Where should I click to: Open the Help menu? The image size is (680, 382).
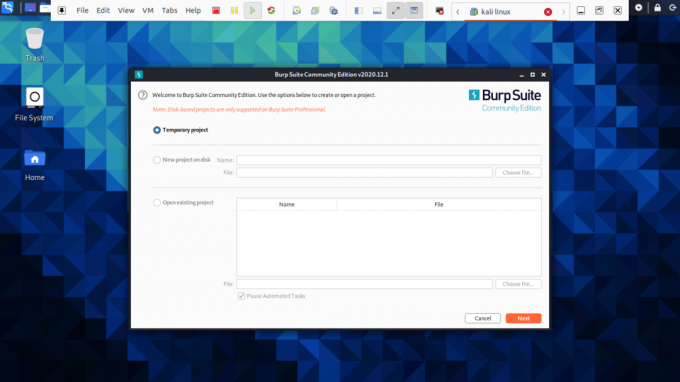[193, 10]
